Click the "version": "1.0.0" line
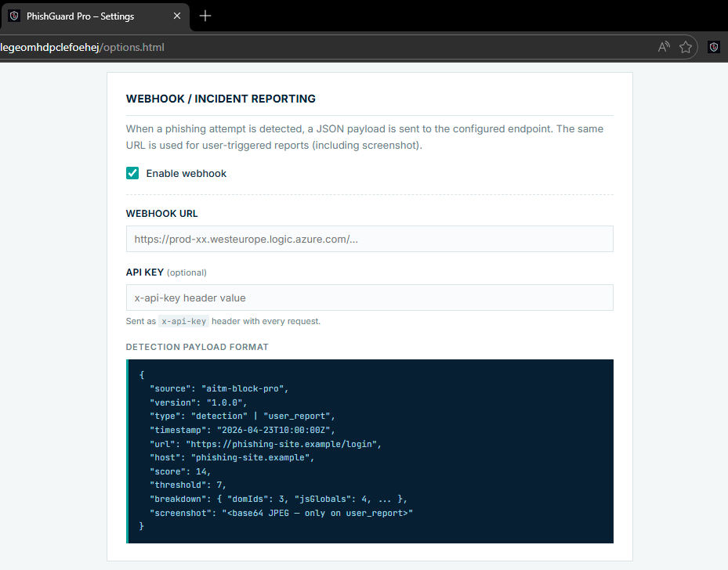 198,402
